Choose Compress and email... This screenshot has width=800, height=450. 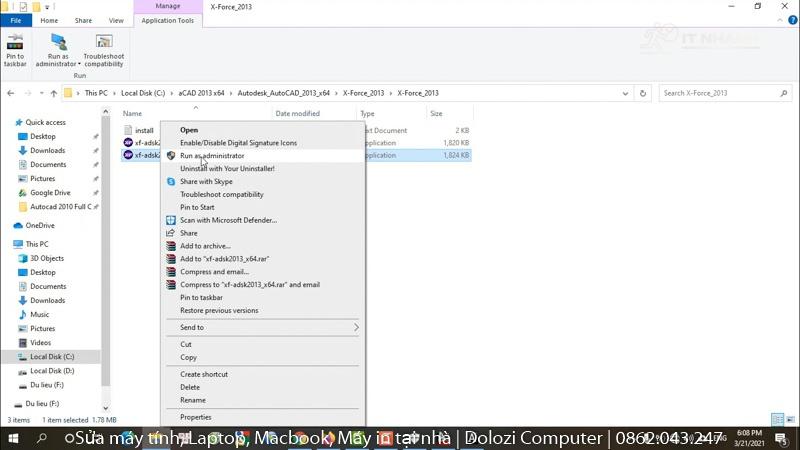click(263, 272)
